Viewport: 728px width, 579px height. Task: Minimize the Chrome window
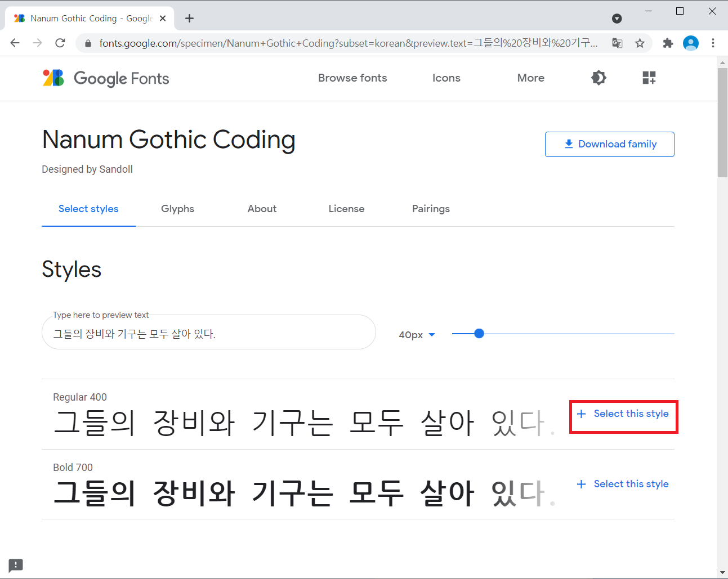click(649, 11)
